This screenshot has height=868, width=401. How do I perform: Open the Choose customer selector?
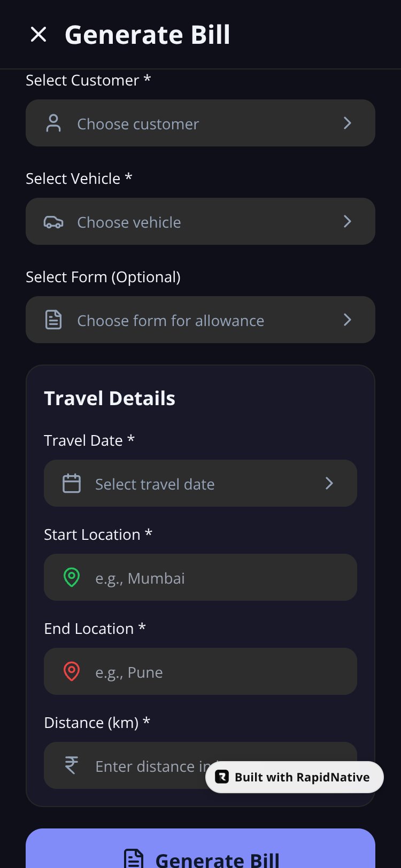200,123
